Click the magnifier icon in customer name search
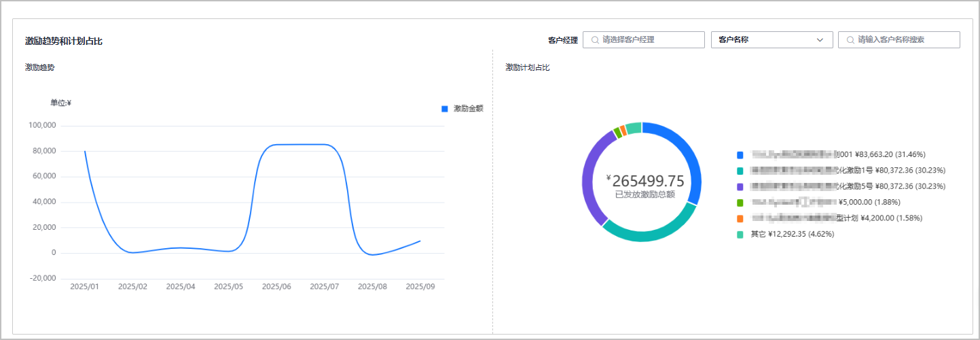 (x=850, y=40)
